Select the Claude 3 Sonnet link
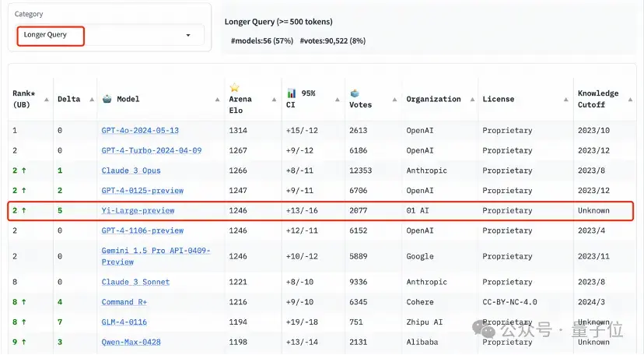This screenshot has width=644, height=355. [x=135, y=282]
